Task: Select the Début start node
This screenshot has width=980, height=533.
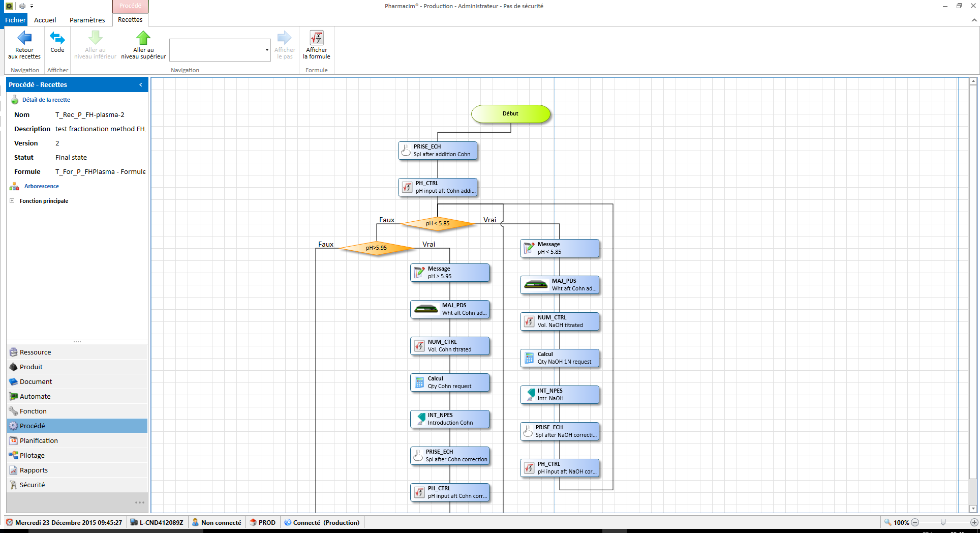Action: 511,114
